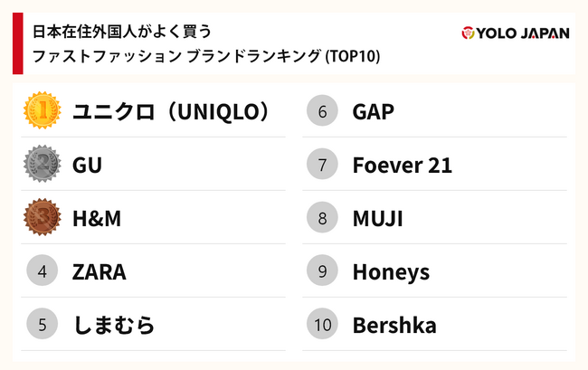588x370 pixels.
Task: Click the YOLO JAPAN logo
Action: click(515, 33)
